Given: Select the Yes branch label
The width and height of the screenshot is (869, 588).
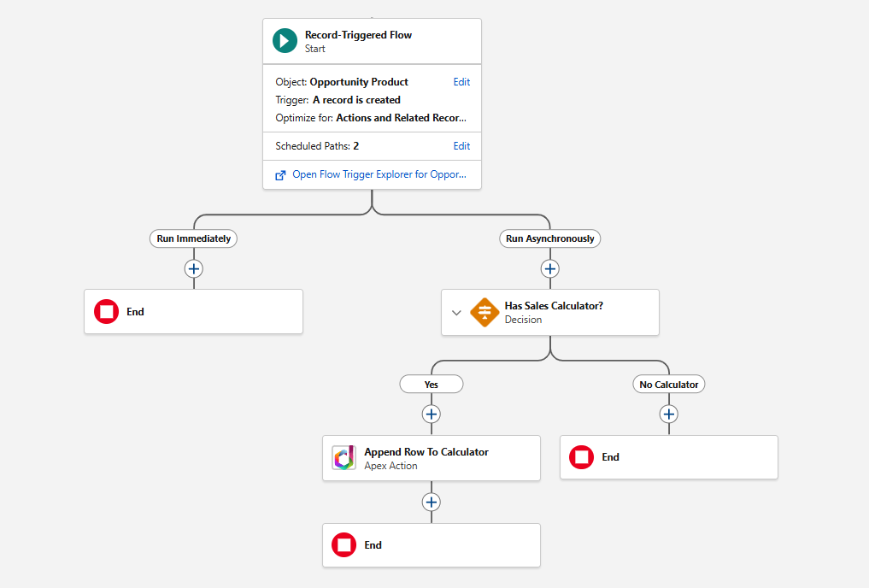Looking at the screenshot, I should pos(432,384).
